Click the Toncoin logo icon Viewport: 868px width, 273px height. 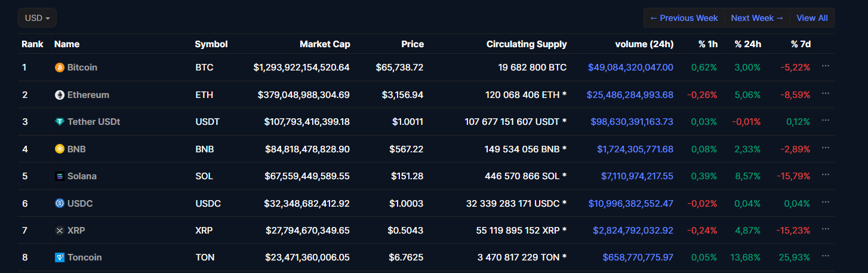point(60,257)
